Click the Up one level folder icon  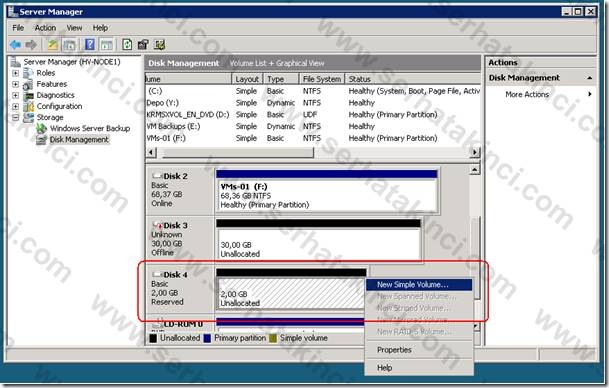[52, 45]
